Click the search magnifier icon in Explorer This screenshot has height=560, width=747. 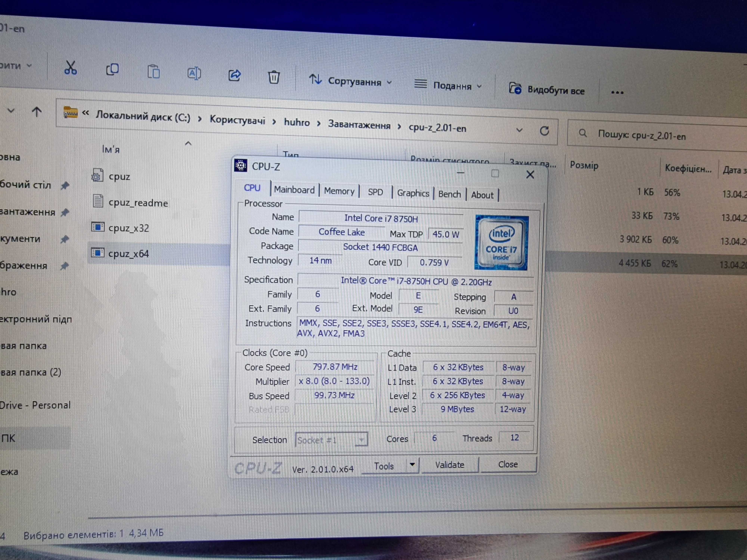click(x=583, y=133)
